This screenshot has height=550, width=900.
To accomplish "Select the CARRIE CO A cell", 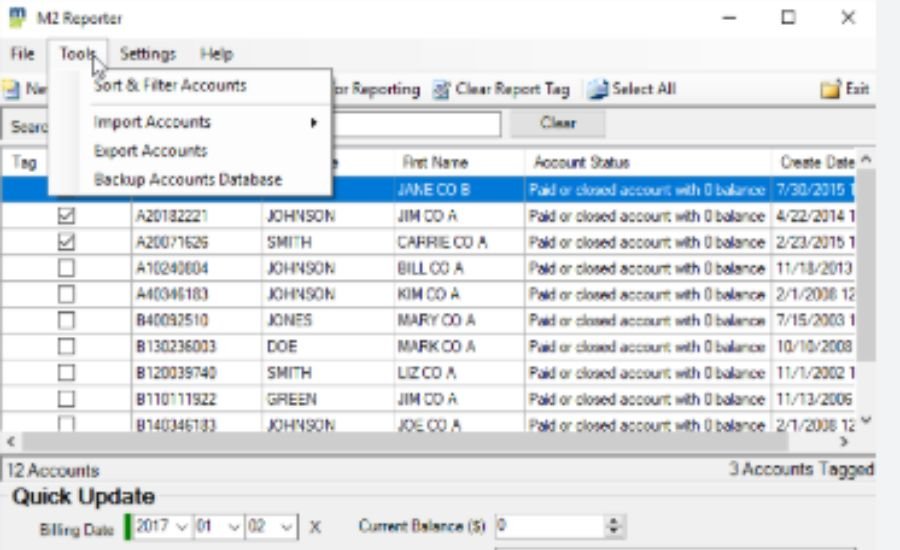I will coord(459,242).
